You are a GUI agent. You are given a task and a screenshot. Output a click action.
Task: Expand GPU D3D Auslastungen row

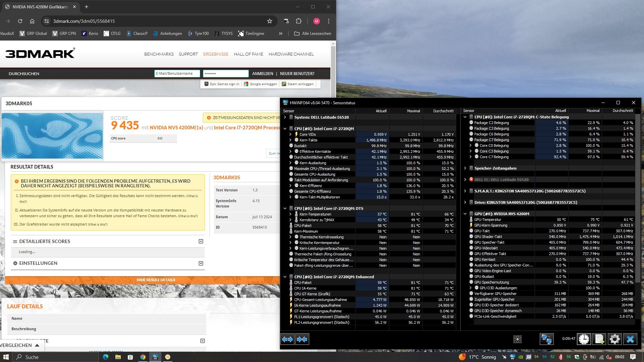click(x=471, y=288)
